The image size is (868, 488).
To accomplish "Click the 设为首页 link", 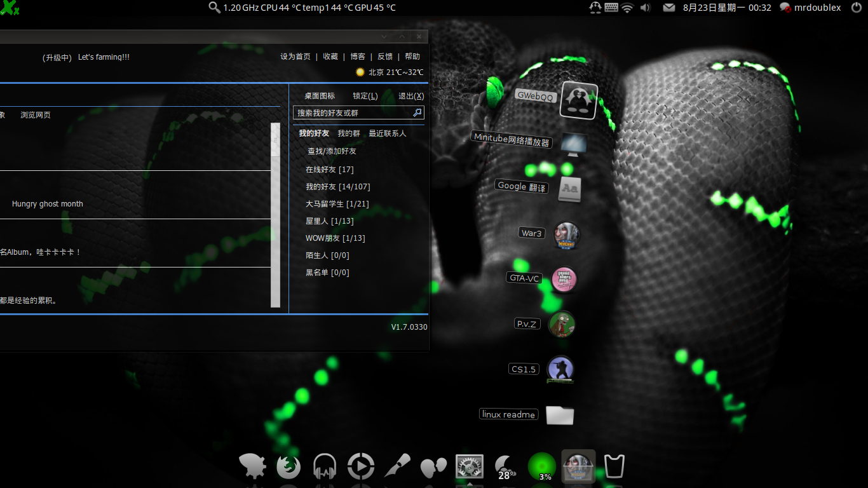I will point(295,57).
